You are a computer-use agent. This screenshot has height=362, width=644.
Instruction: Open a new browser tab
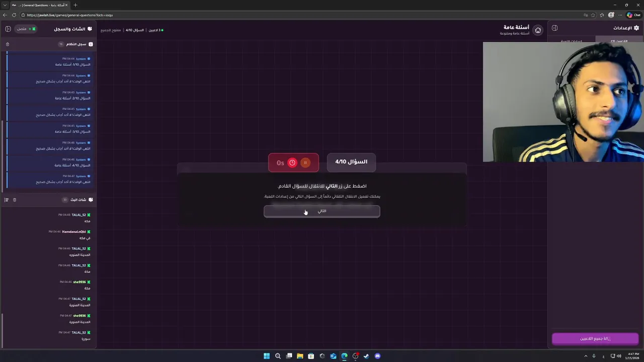click(x=75, y=5)
